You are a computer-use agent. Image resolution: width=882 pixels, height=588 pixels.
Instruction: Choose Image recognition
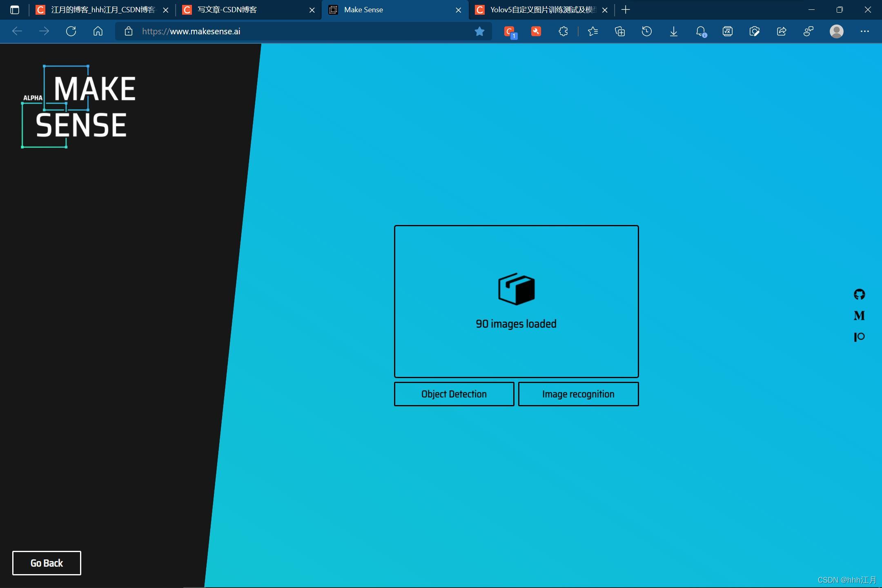click(578, 394)
